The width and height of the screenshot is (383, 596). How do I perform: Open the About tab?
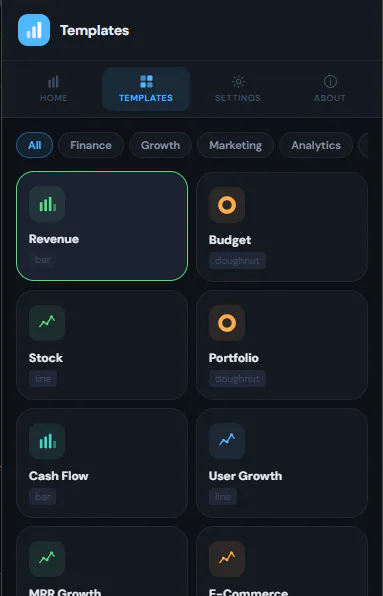pyautogui.click(x=330, y=89)
